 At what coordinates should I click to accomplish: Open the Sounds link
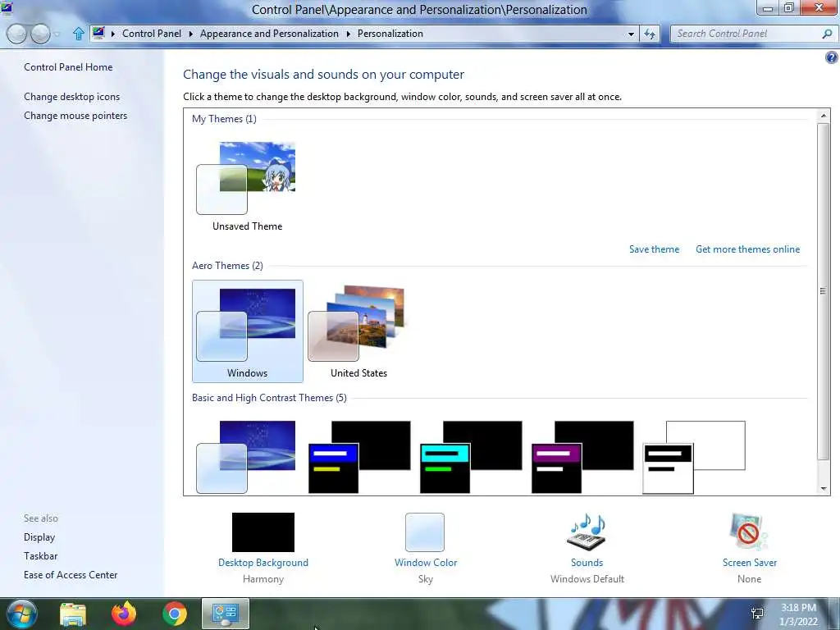click(x=587, y=563)
